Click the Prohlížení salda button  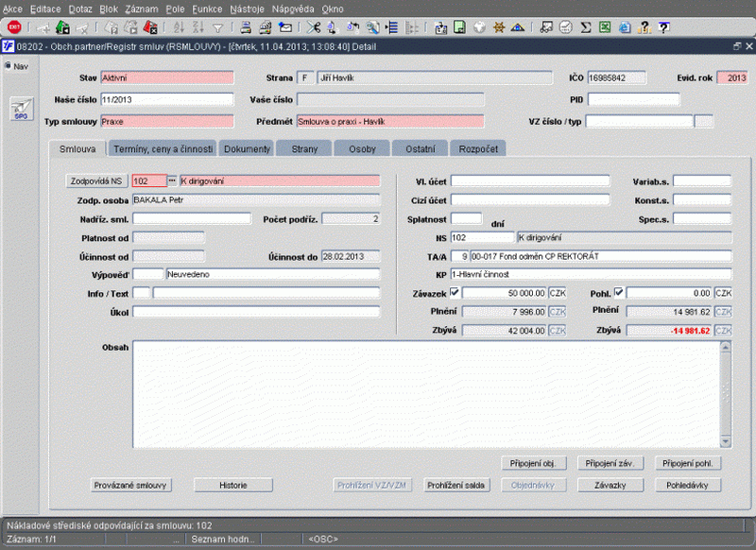456,485
